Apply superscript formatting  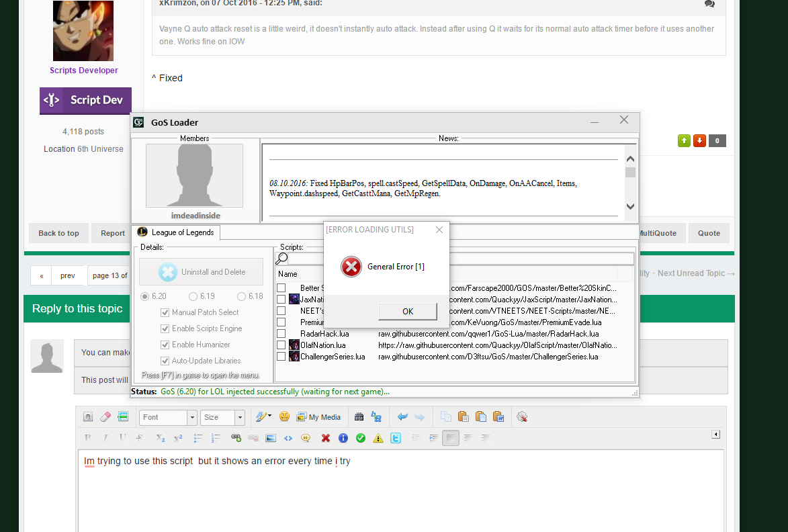click(x=178, y=438)
